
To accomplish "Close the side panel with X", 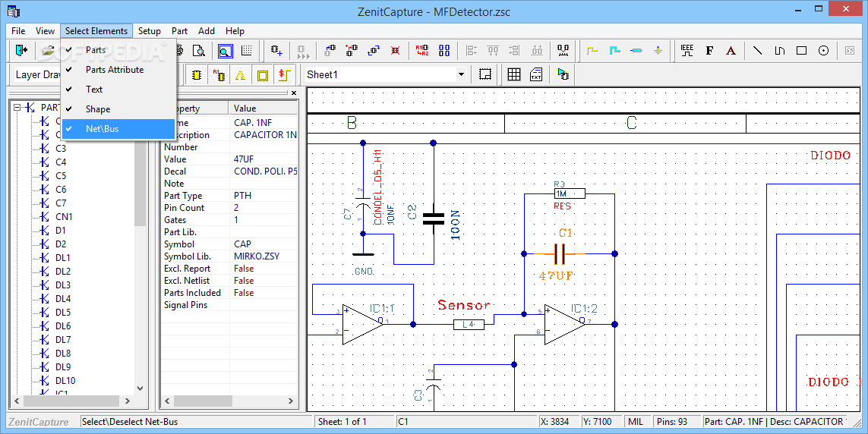I will [294, 93].
